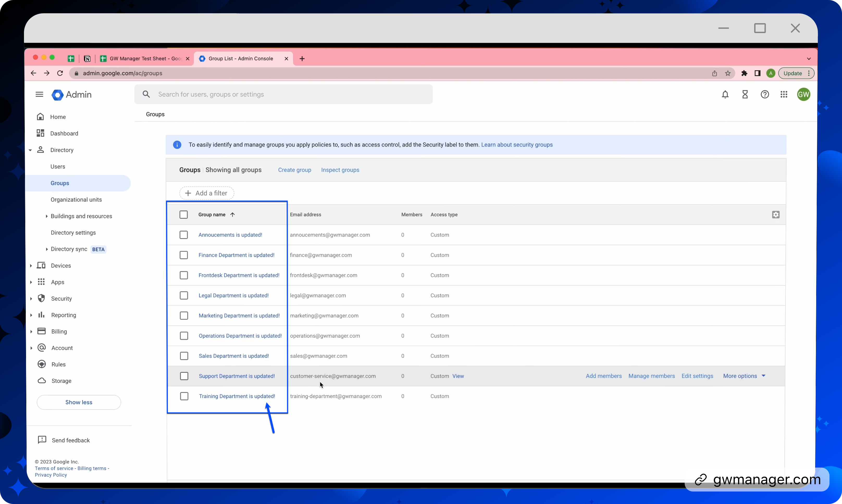Screen dimensions: 842x504
Task: Open the tab list chevron
Action: (x=809, y=59)
